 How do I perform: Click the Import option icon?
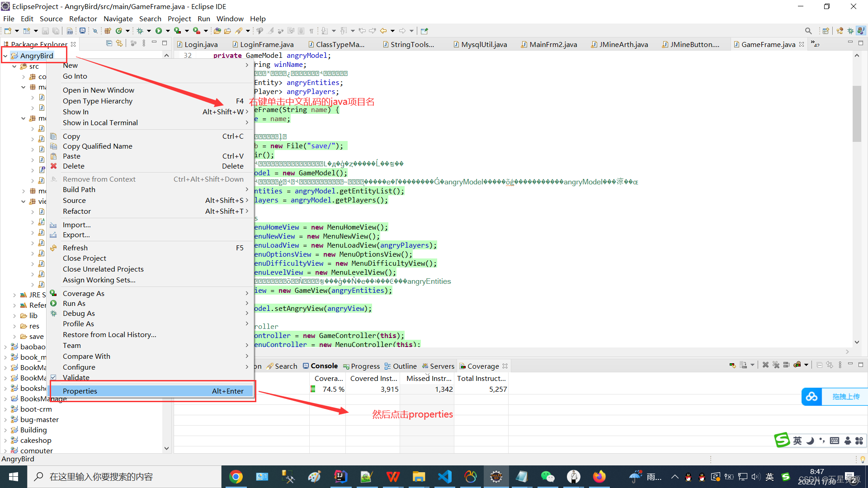(x=55, y=225)
